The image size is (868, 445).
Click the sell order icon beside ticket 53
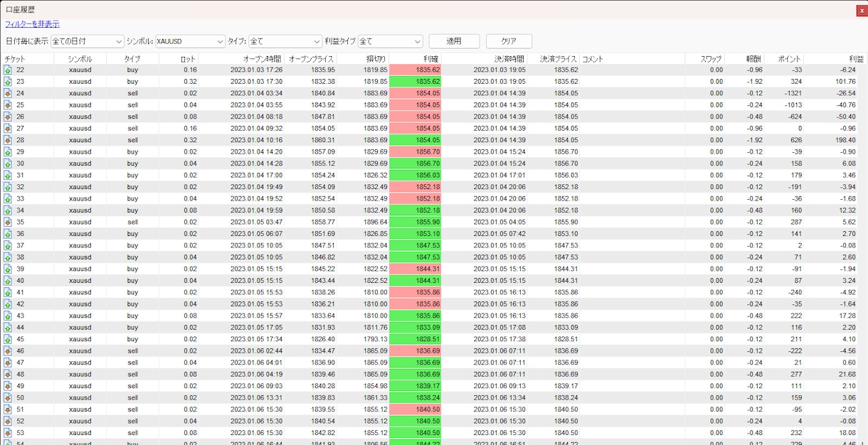coord(8,433)
